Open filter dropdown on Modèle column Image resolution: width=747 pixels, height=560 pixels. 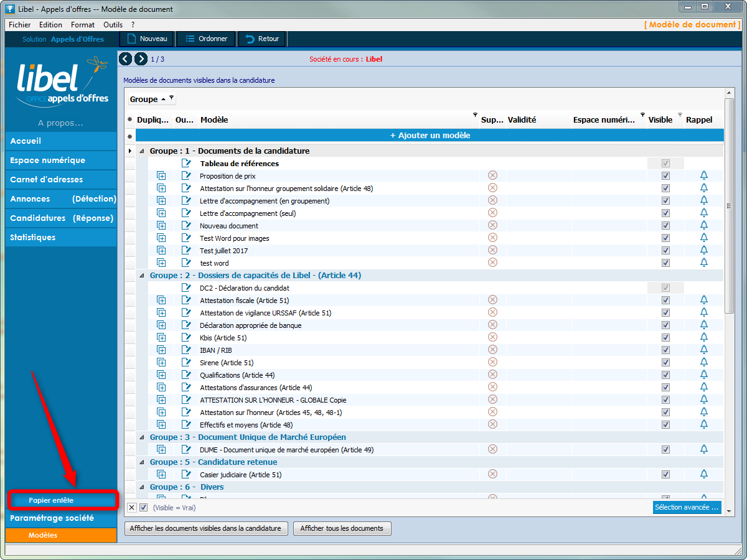[475, 114]
